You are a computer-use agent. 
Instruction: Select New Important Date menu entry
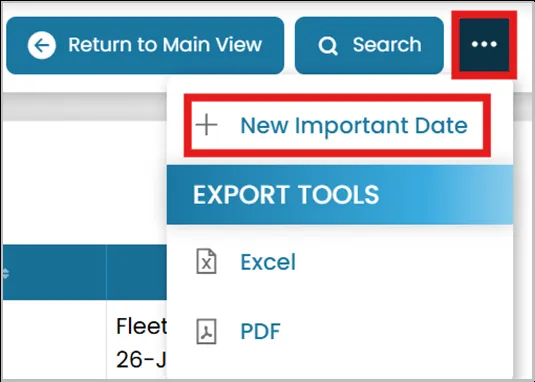tap(337, 126)
